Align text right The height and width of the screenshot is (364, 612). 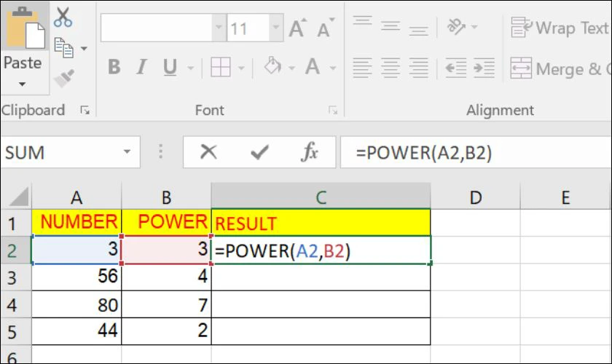point(418,68)
